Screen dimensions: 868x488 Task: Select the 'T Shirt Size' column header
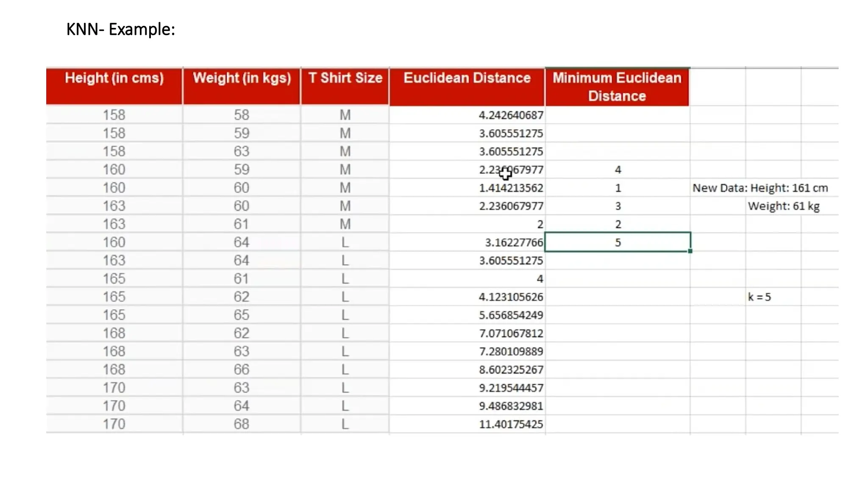[x=345, y=86]
